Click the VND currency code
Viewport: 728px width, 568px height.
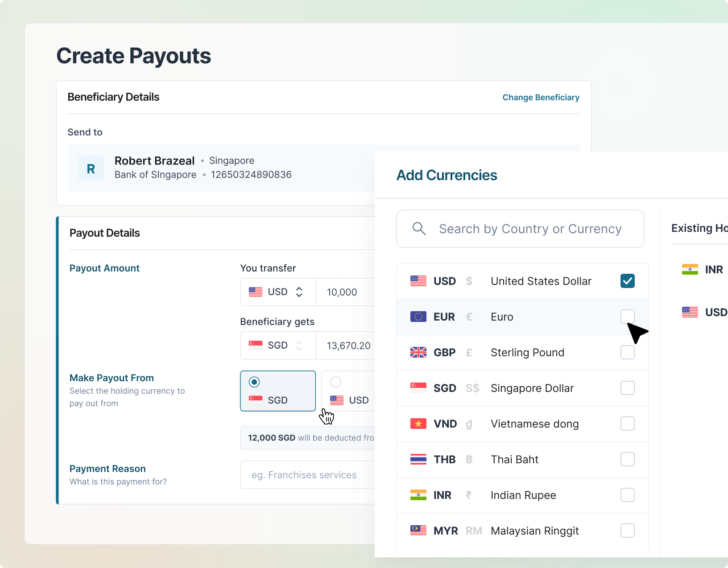pyautogui.click(x=445, y=424)
